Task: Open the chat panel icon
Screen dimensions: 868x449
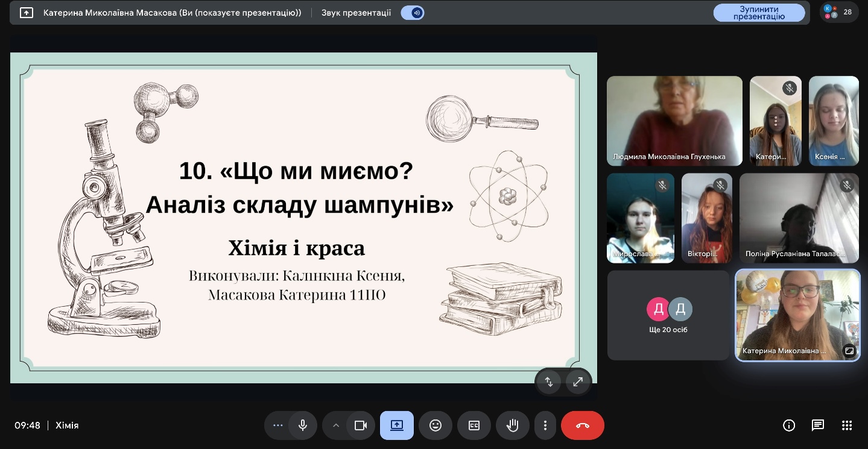Action: [x=818, y=425]
